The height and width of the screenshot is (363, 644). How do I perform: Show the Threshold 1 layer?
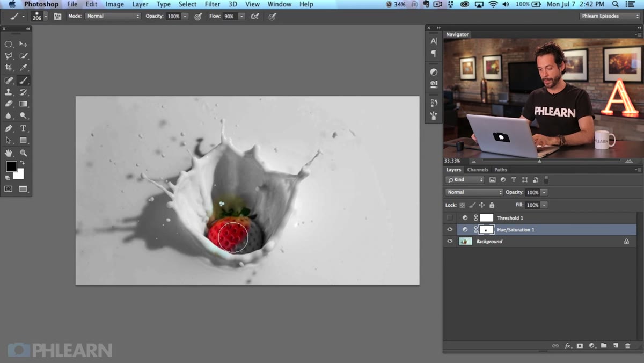(450, 218)
